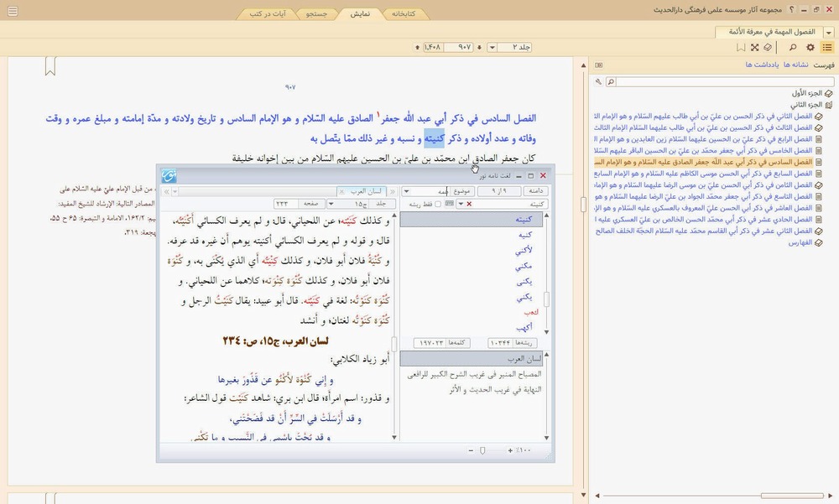Image resolution: width=839 pixels, height=504 pixels.
Task: Enter full screen with the expand arrows icon
Action: coord(754,48)
